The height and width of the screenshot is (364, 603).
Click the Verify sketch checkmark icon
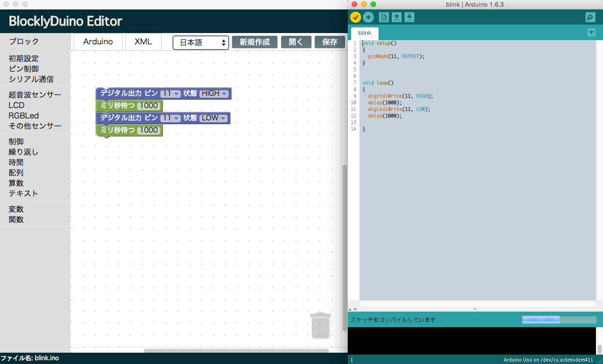point(355,17)
